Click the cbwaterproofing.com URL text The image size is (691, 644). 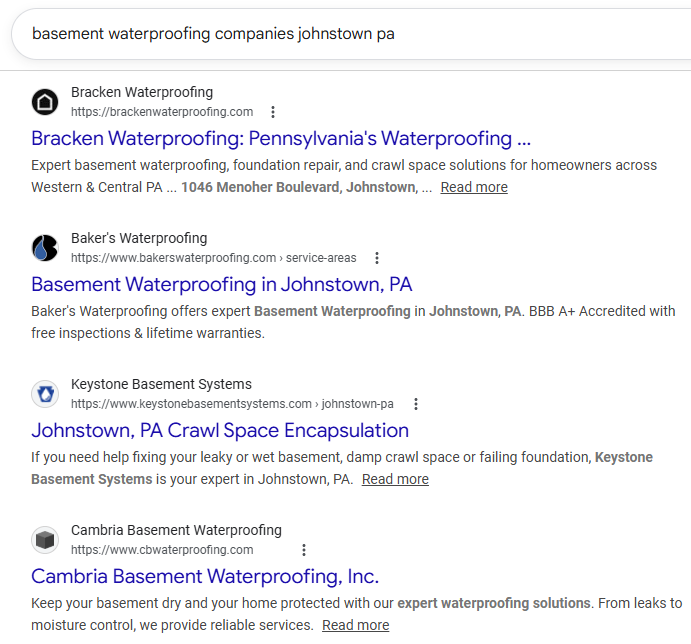[x=162, y=550]
